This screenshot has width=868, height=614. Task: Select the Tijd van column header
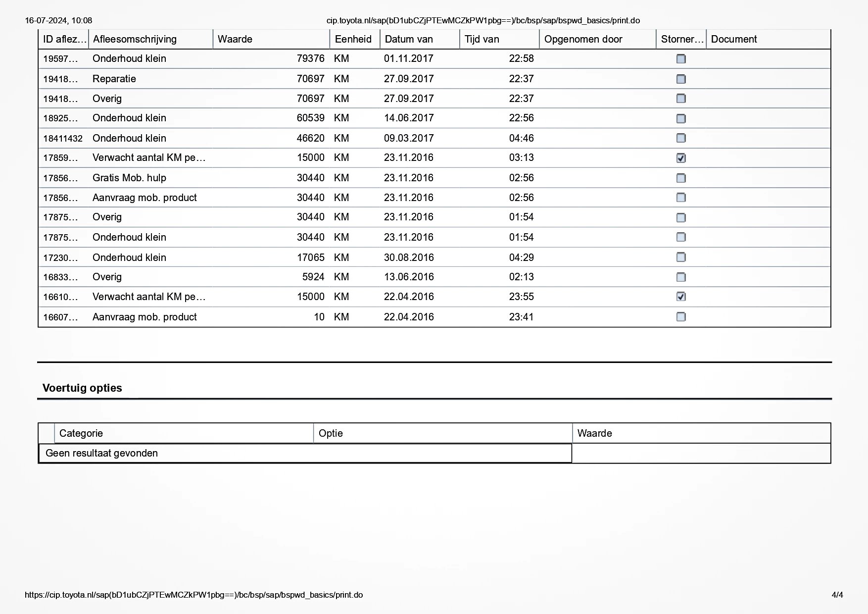click(499, 39)
